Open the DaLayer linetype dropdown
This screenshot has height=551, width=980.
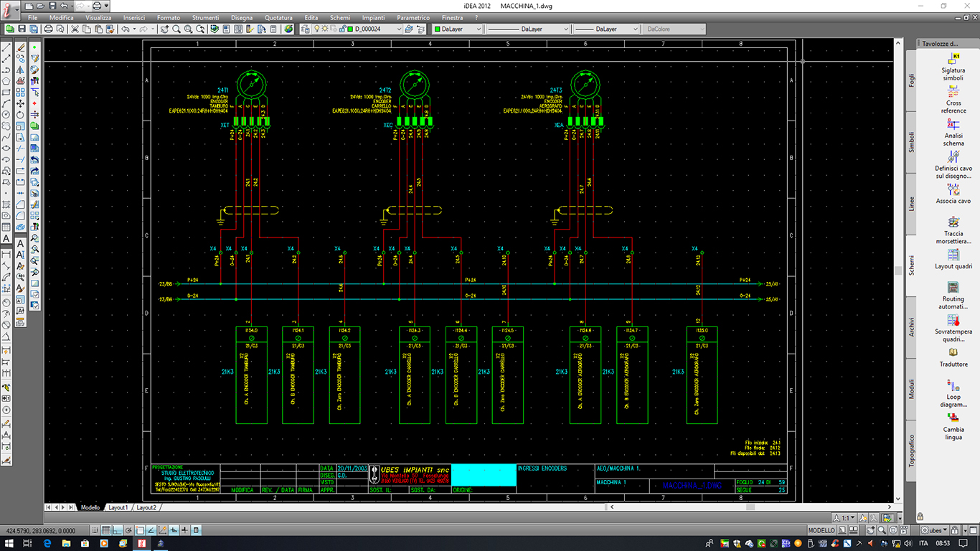565,29
